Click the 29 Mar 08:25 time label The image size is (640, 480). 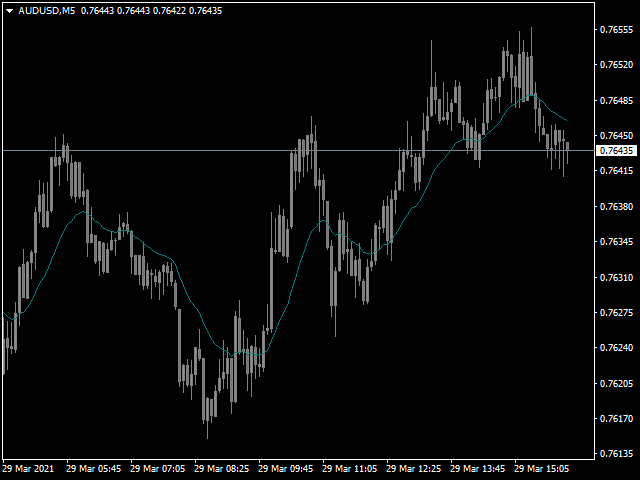pyautogui.click(x=222, y=468)
